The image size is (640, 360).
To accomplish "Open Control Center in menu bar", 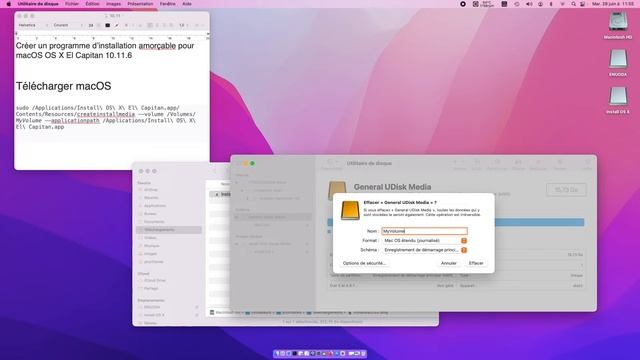I will click(582, 4).
